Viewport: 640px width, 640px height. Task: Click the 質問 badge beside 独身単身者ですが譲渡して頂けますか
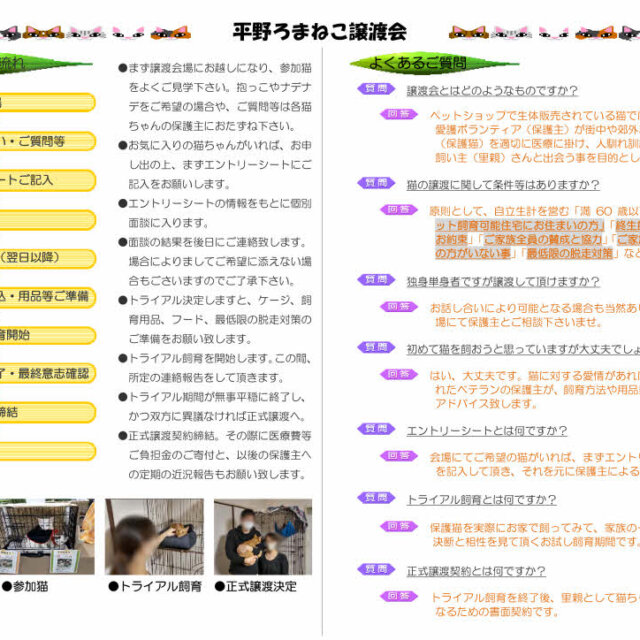[374, 281]
